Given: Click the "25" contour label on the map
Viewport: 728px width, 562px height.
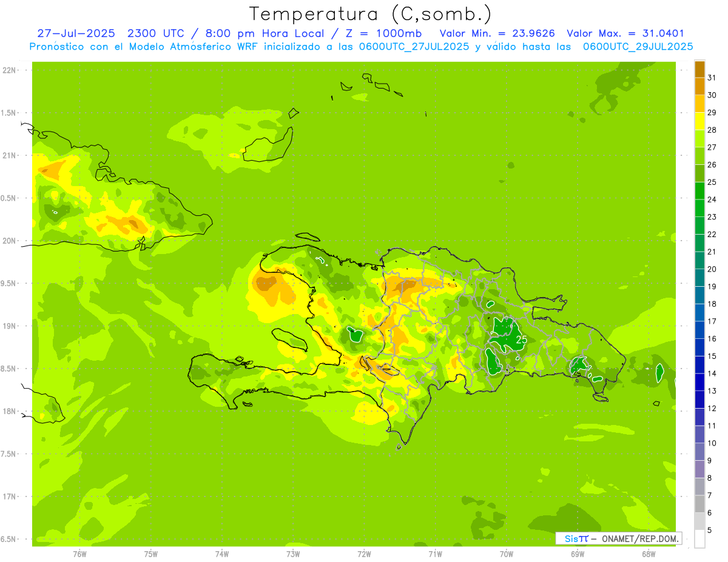Looking at the screenshot, I should pos(521,340).
